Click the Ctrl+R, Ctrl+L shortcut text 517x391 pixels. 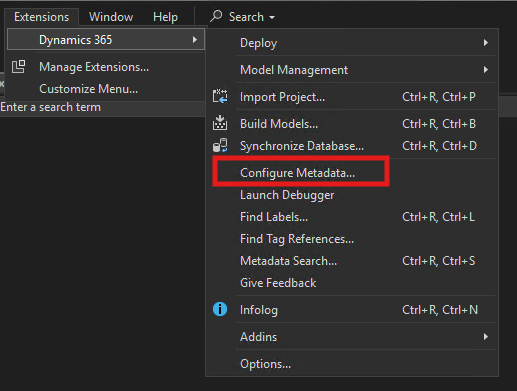click(438, 217)
